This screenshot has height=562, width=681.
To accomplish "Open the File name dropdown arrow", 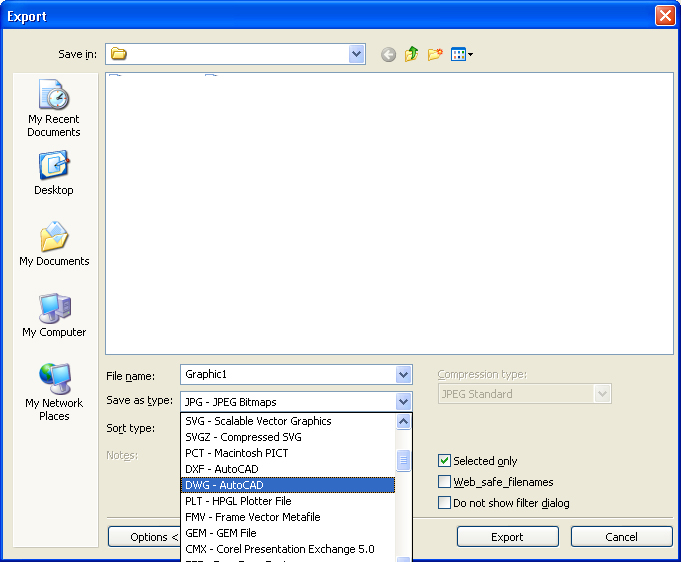I will point(404,375).
